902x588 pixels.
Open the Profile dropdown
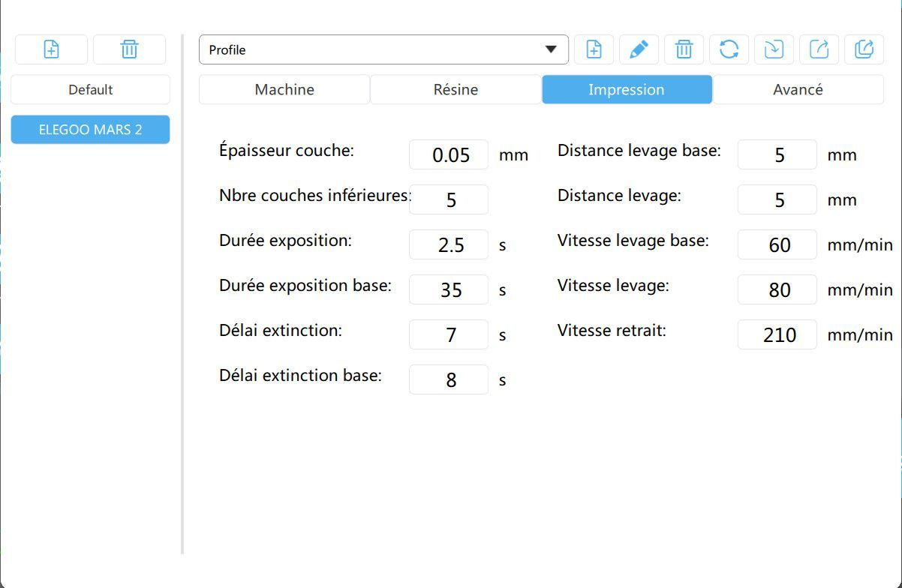pyautogui.click(x=383, y=49)
